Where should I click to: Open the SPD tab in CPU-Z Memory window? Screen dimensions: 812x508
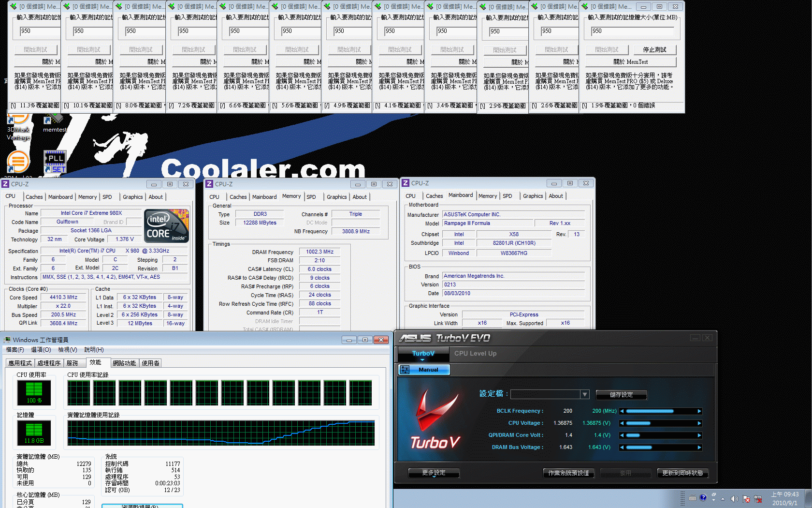coord(311,197)
